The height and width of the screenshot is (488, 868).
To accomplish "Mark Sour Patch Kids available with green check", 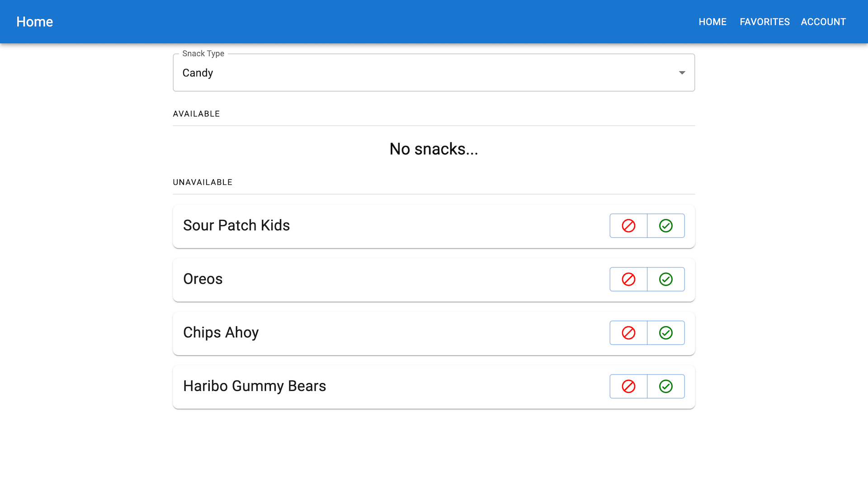I will point(666,225).
